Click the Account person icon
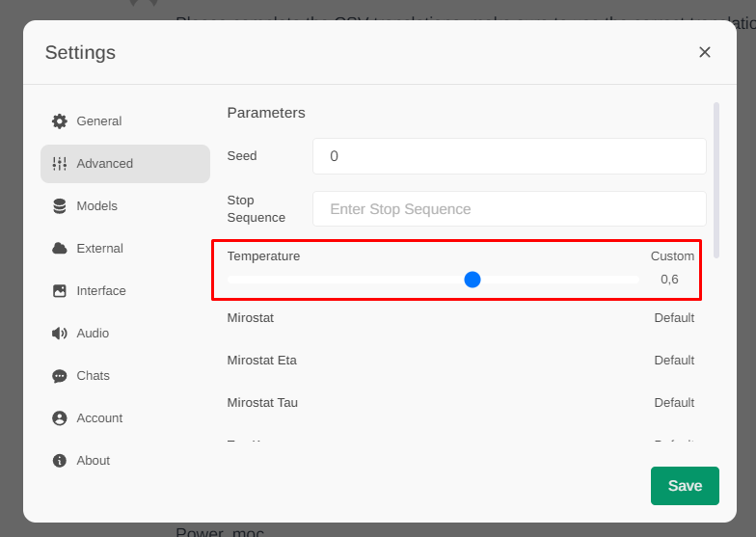The height and width of the screenshot is (537, 756). 60,418
